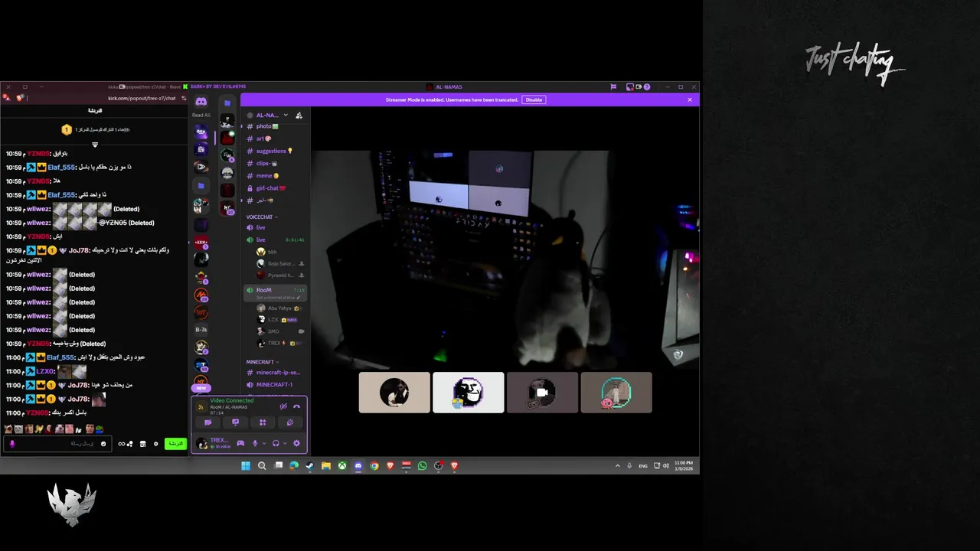The height and width of the screenshot is (551, 980).
Task: Click game controller icon in user panel
Action: pyautogui.click(x=240, y=443)
